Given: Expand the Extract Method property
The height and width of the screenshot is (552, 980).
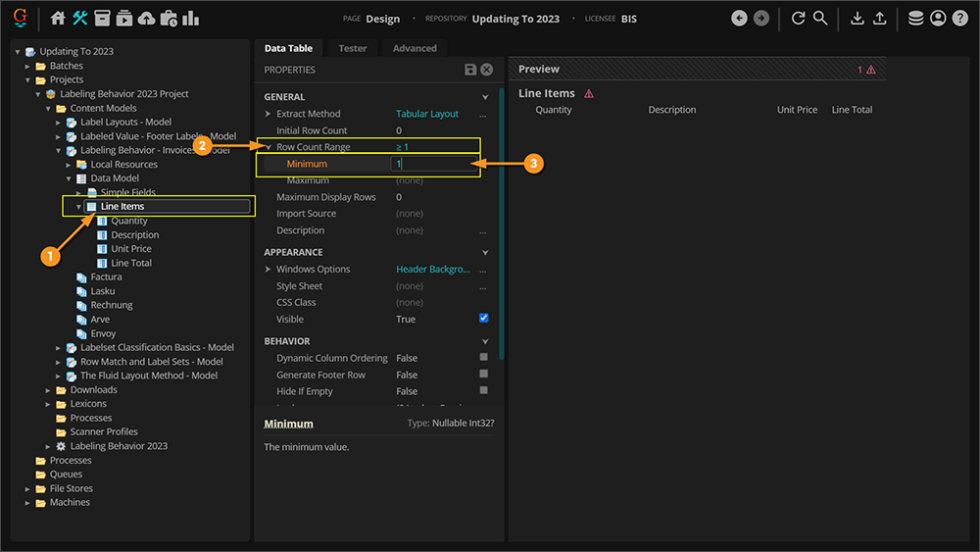Looking at the screenshot, I should (268, 114).
